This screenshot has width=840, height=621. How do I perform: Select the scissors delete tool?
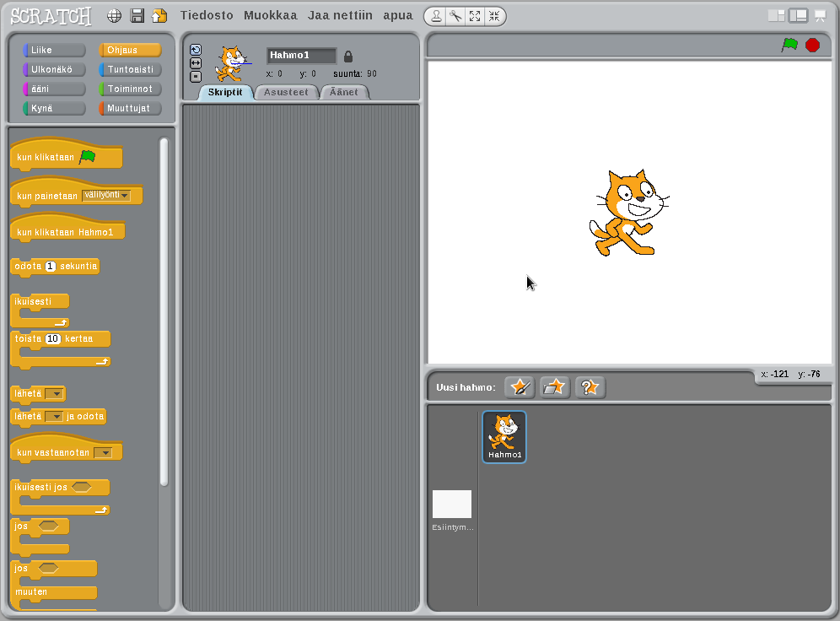point(456,16)
